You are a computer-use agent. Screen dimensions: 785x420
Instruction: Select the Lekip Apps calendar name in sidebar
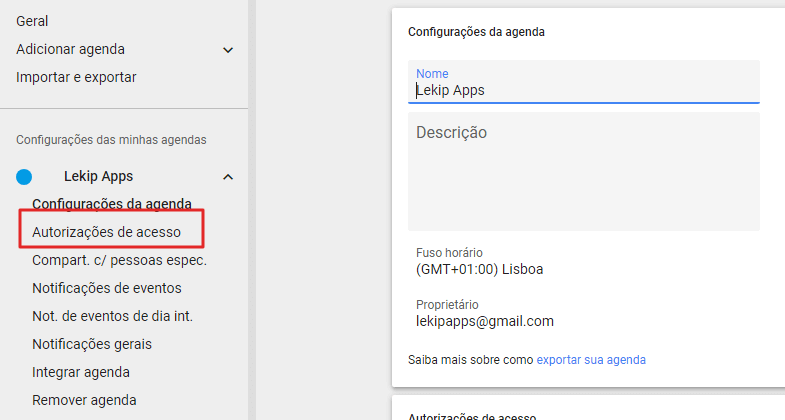click(x=98, y=177)
